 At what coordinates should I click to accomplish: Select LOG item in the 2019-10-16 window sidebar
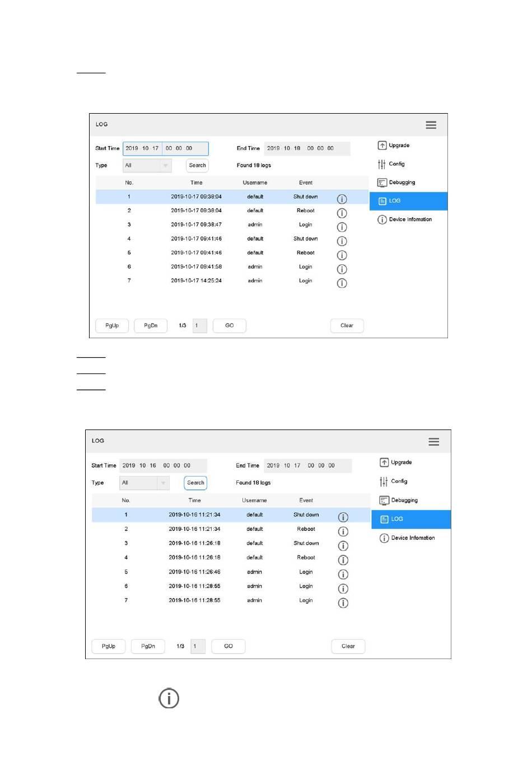[411, 519]
